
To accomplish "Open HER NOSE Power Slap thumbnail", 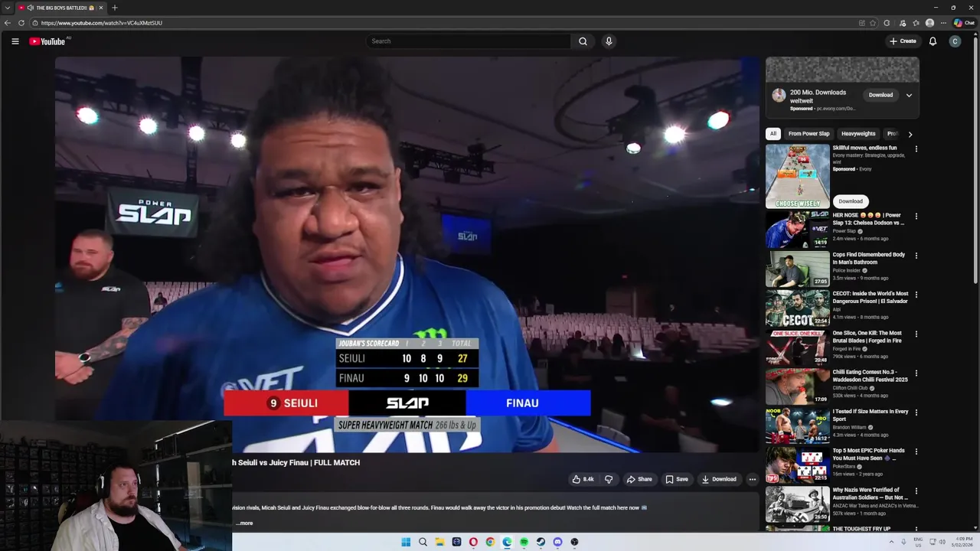I will 798,230.
